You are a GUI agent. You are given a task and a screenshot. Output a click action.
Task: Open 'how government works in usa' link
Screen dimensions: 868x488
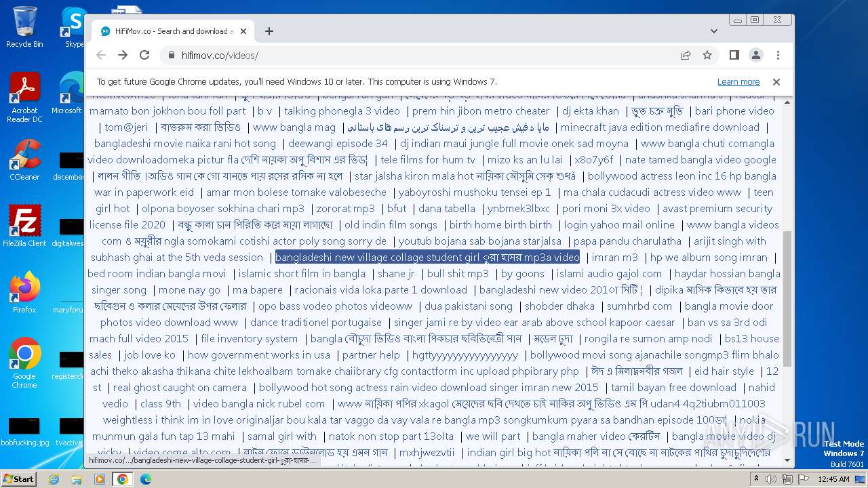click(x=259, y=355)
